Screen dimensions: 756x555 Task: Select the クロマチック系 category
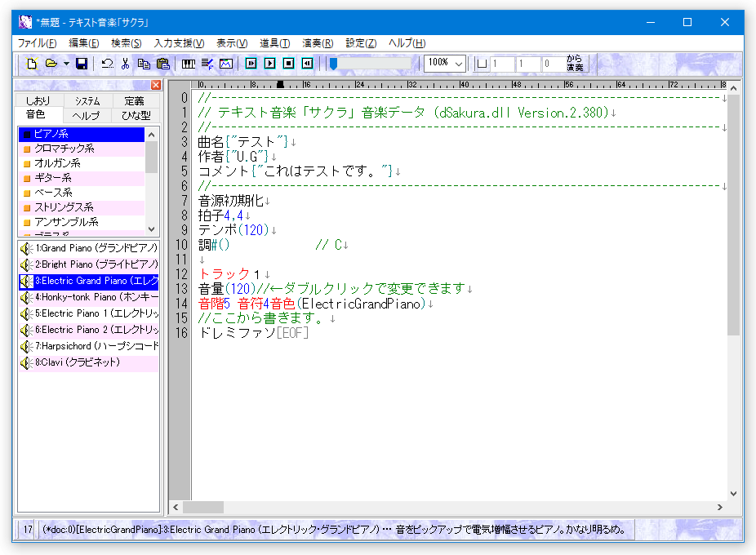tap(81, 149)
